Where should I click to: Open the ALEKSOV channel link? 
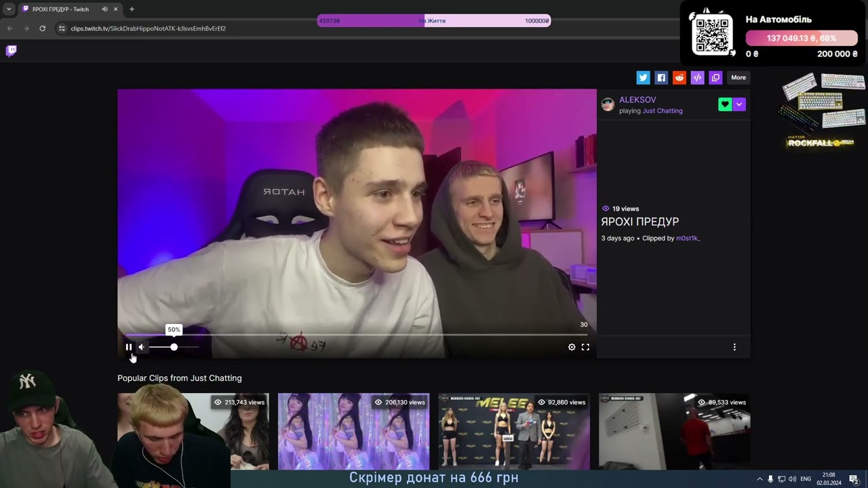click(637, 100)
